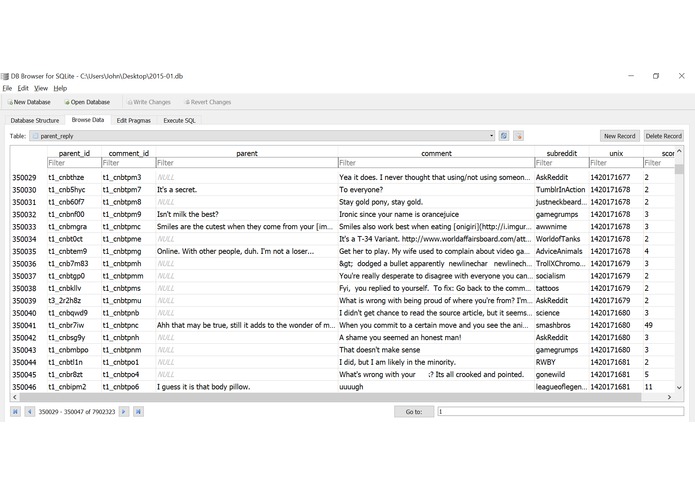The image size is (695, 494).
Task: Select the score cell showing 49
Action: [659, 325]
